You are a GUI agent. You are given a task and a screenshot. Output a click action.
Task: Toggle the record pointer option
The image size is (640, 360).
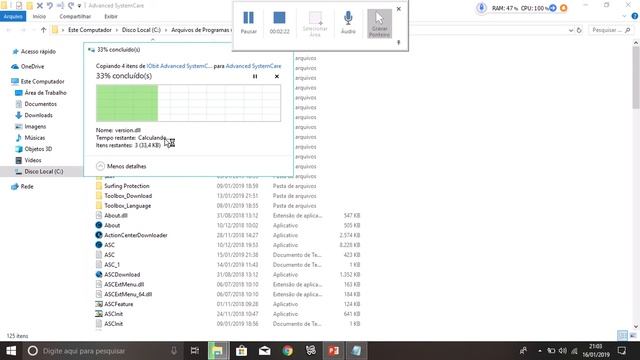(379, 23)
